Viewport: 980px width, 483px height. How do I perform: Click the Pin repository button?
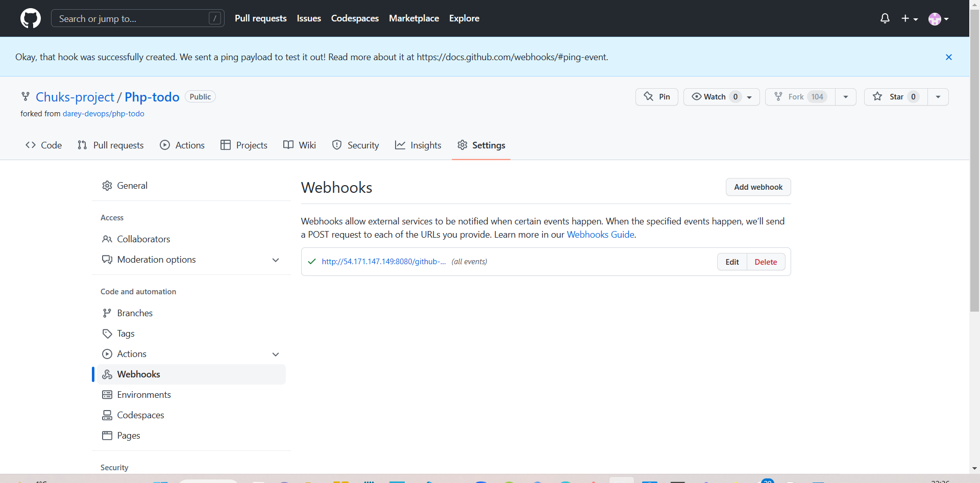[657, 97]
